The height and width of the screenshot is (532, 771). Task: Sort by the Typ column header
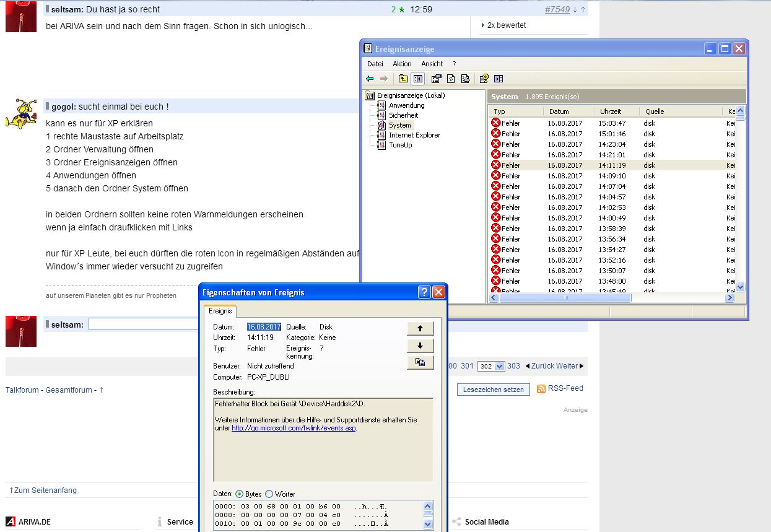coord(516,111)
